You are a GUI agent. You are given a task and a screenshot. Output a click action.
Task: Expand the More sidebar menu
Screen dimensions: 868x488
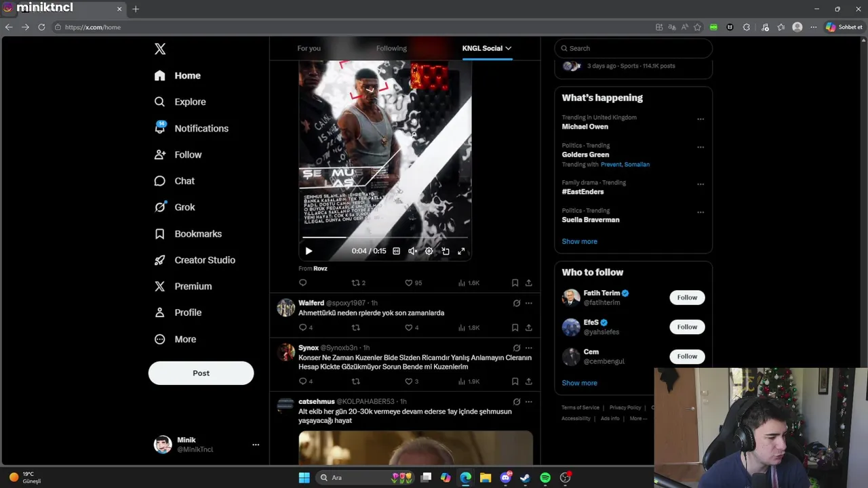click(x=176, y=339)
